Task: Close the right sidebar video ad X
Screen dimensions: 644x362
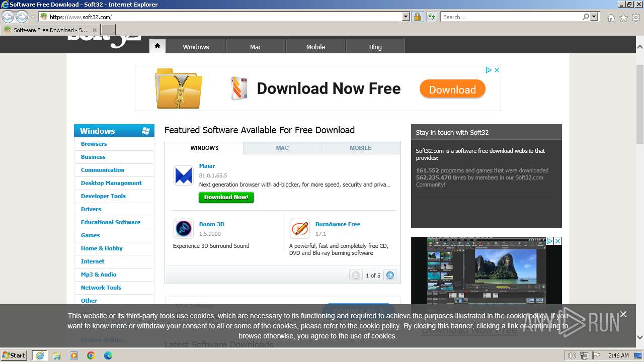Action: tap(557, 241)
